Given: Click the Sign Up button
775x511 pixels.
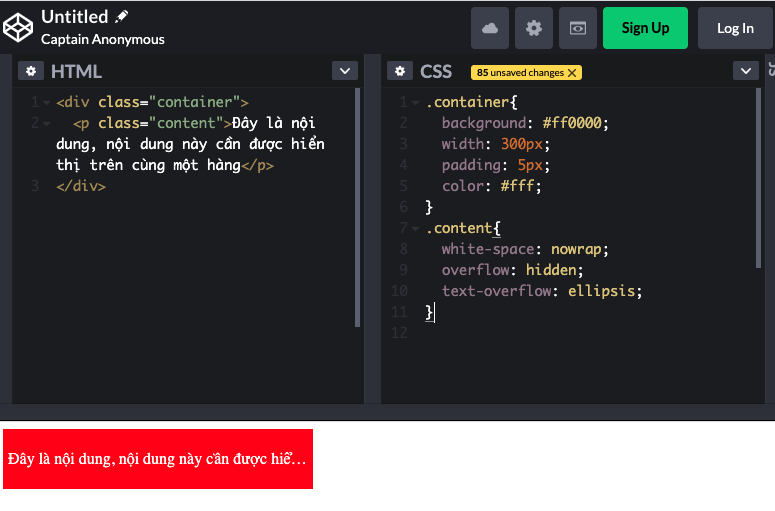Looking at the screenshot, I should 645,28.
